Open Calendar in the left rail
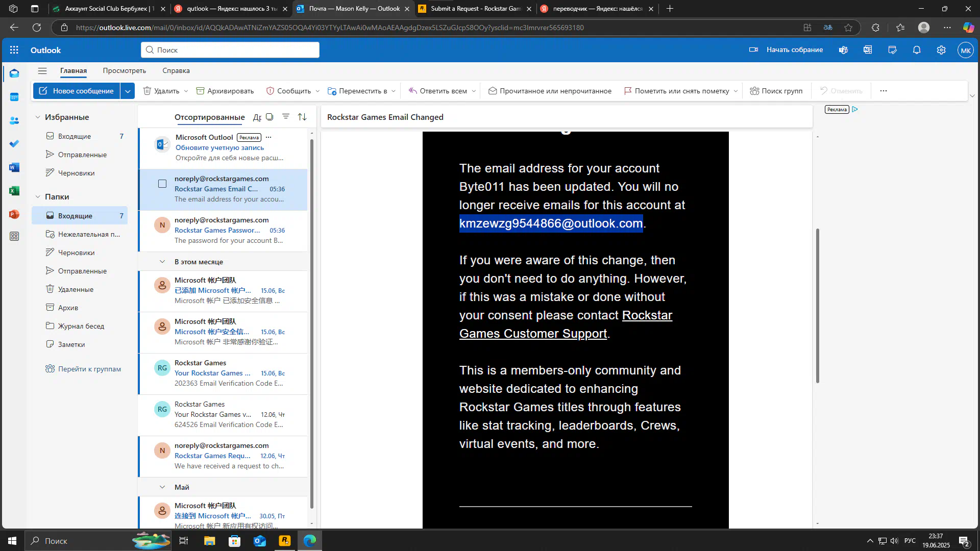Viewport: 980px width, 551px height. (14, 97)
